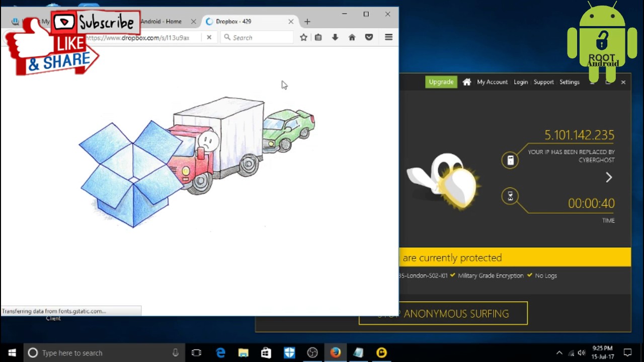Click the IP device icon in CyberGhost

tap(510, 160)
